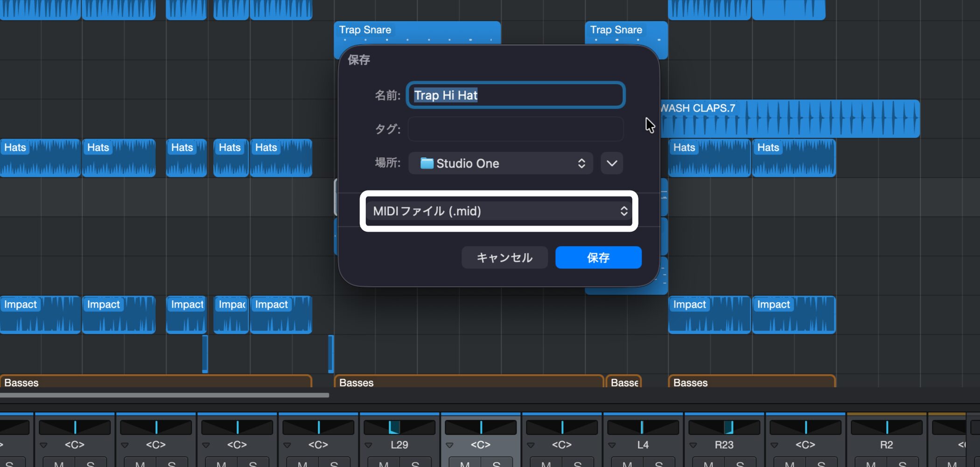The height and width of the screenshot is (467, 980).
Task: Solo the channel panned L4
Action: [x=659, y=464]
